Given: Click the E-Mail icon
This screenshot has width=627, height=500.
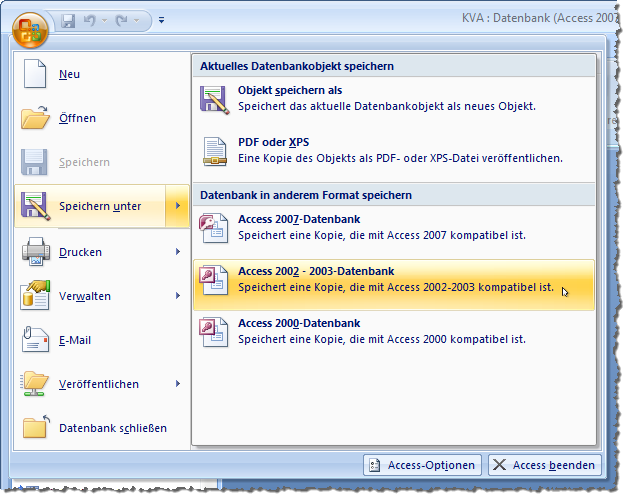Looking at the screenshot, I should [35, 340].
